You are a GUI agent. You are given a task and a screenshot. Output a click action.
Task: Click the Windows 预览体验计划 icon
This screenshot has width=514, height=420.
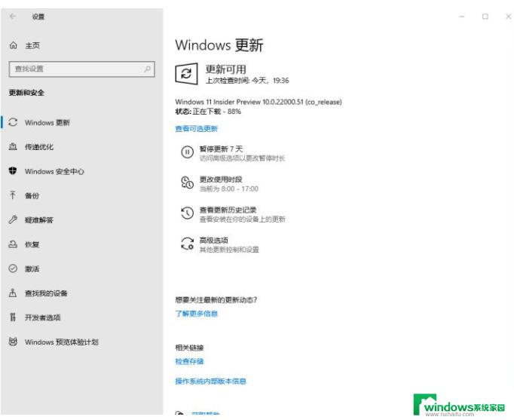pyautogui.click(x=13, y=342)
